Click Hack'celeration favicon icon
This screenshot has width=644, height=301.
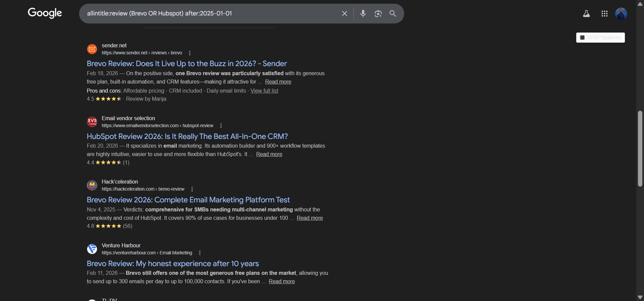92,185
